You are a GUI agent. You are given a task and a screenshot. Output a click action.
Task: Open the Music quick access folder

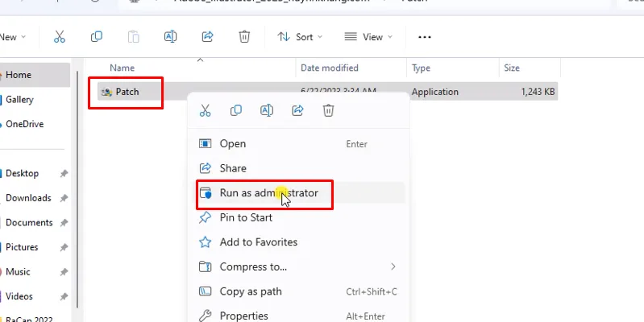(18, 272)
